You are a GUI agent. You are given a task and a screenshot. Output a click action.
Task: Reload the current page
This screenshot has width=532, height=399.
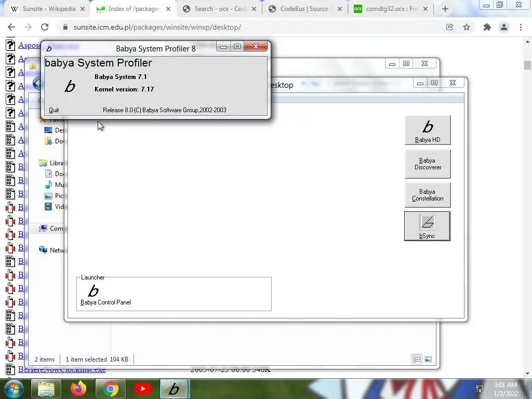click(45, 27)
